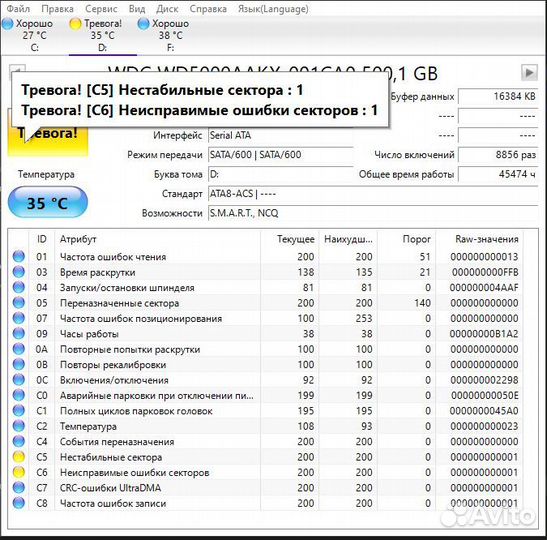Click the Температура label above 35 °C
This screenshot has width=547, height=540.
click(46, 174)
